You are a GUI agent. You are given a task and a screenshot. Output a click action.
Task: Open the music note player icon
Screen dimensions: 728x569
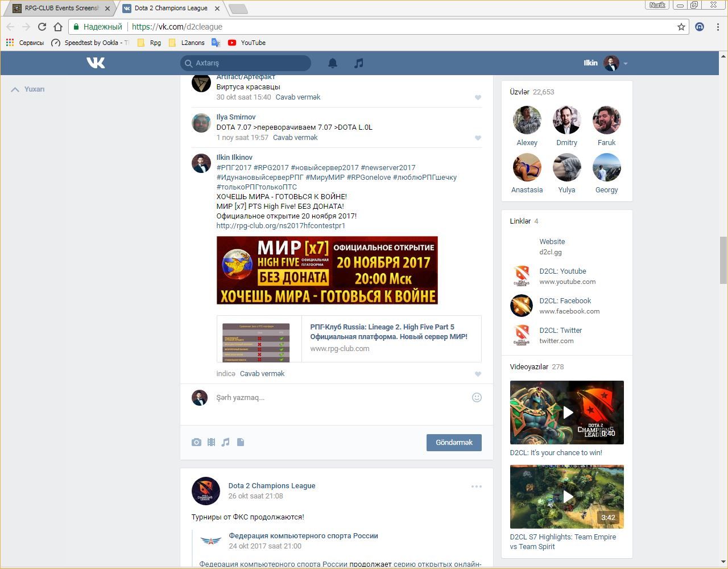[358, 63]
